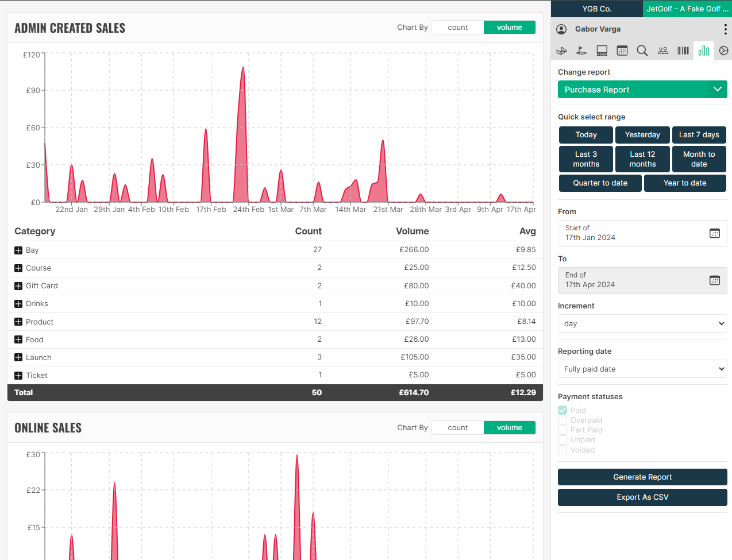Toggle the Unpaid status checkbox

tap(563, 440)
